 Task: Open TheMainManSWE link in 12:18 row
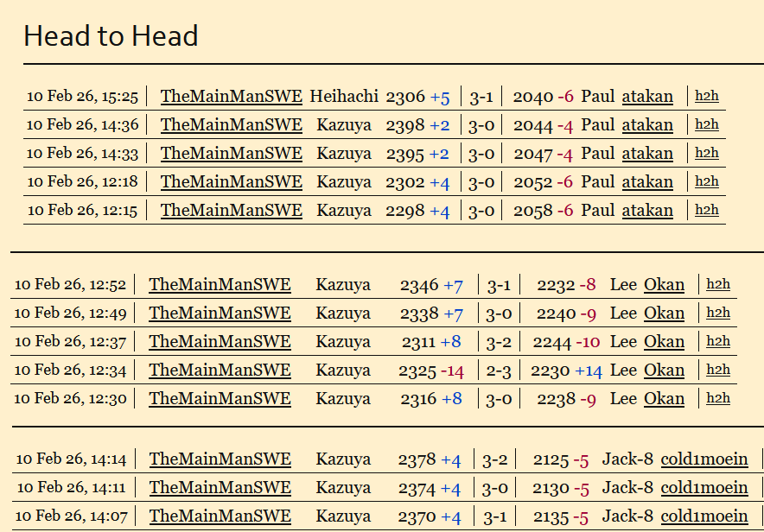[232, 182]
